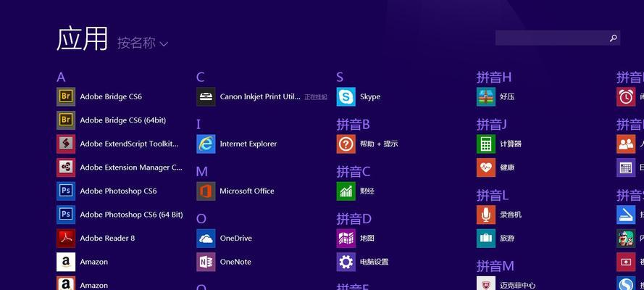Viewport: 644px width, 290px height.
Task: Launch the 财经 finance app
Action: (355, 191)
